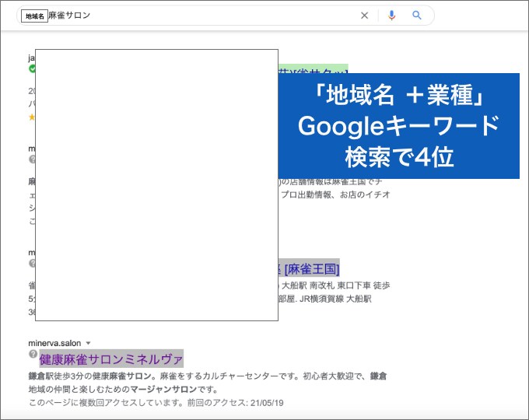Click the snippet line 部屋. JR横須賀線 大船駅
The image size is (529, 420).
[x=325, y=299]
